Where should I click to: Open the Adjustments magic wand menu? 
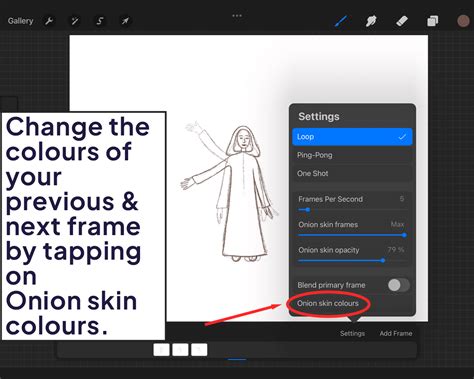(75, 21)
